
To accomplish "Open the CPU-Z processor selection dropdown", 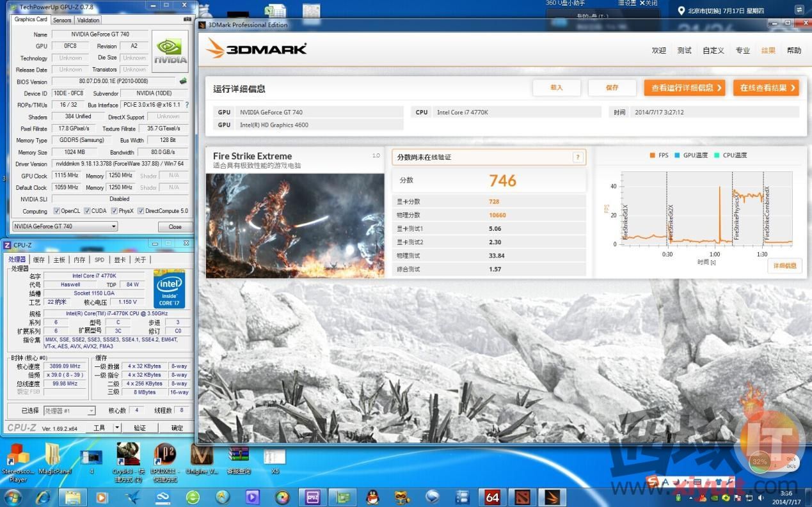I will tap(69, 410).
